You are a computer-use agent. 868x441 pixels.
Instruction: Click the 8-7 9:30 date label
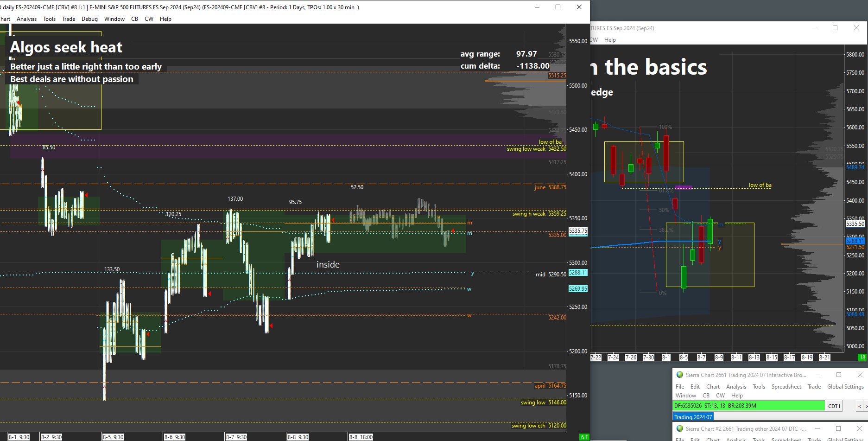236,437
